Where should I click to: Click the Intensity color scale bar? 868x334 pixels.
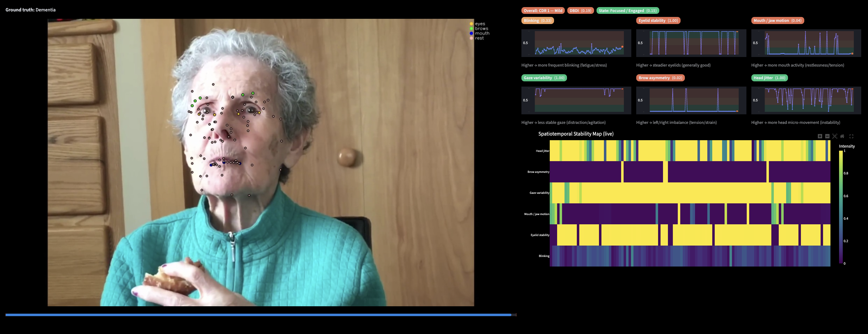(841, 207)
